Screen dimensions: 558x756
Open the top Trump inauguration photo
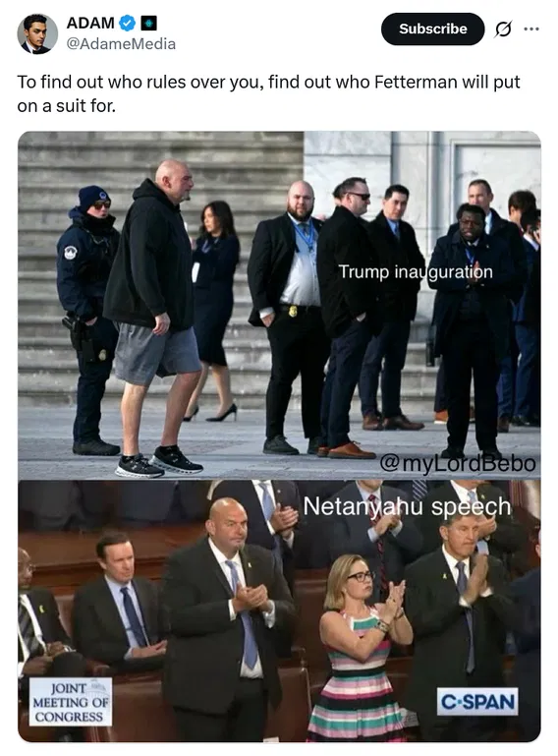click(x=279, y=305)
